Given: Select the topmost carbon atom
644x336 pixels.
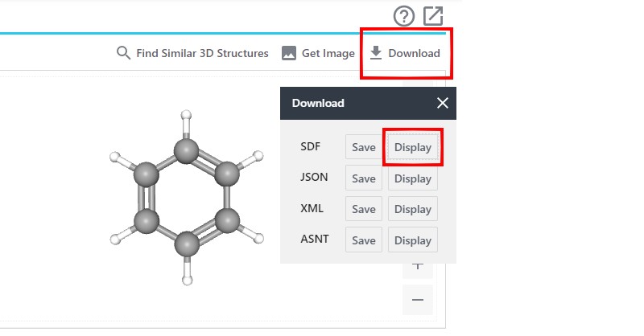Looking at the screenshot, I should coord(187,150).
